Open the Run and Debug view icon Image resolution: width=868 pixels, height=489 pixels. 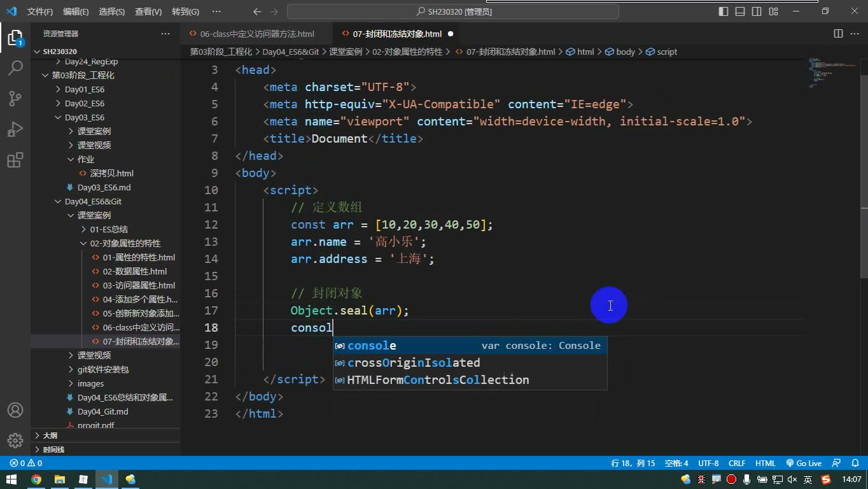tap(15, 129)
